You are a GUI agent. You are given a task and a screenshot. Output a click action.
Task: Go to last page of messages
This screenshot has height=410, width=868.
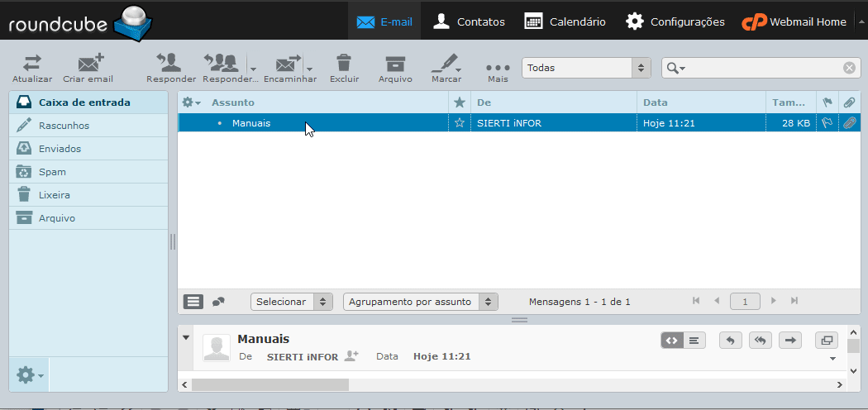(x=794, y=300)
